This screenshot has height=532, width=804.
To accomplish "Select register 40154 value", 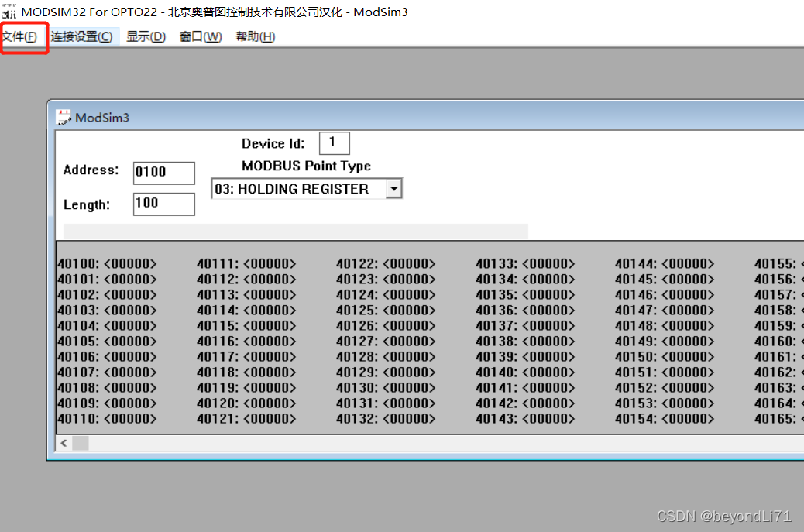I will pos(688,419).
